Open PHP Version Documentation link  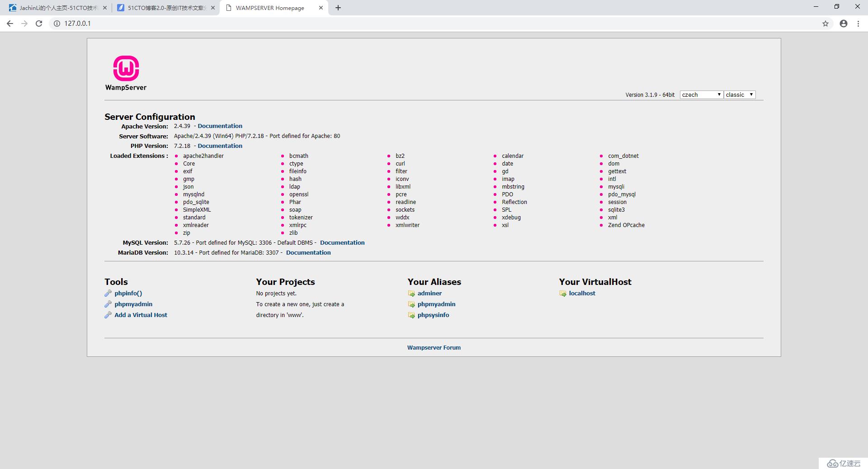point(220,146)
